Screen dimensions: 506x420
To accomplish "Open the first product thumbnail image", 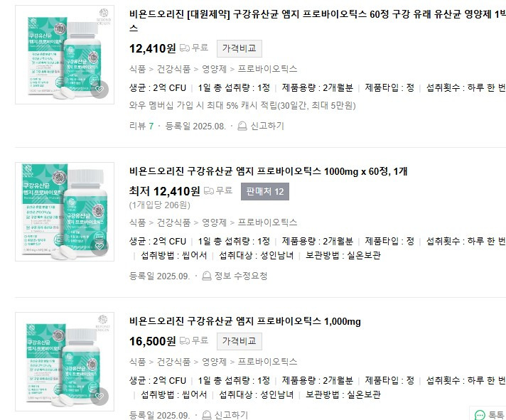I will click(x=65, y=55).
